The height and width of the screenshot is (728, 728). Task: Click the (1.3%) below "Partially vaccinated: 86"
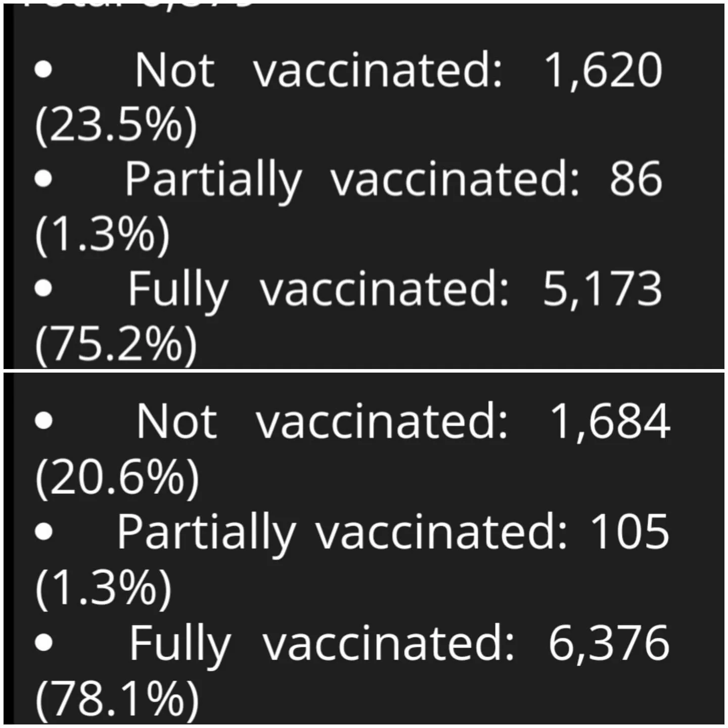(103, 234)
